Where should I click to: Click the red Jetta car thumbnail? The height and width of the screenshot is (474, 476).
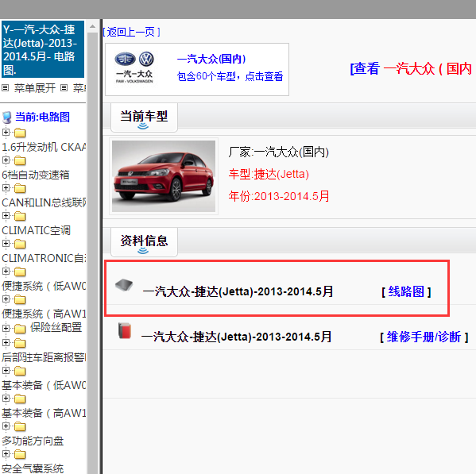164,176
